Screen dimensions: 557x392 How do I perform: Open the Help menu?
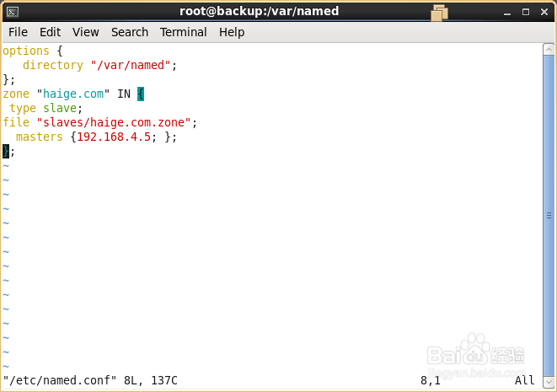(x=232, y=32)
